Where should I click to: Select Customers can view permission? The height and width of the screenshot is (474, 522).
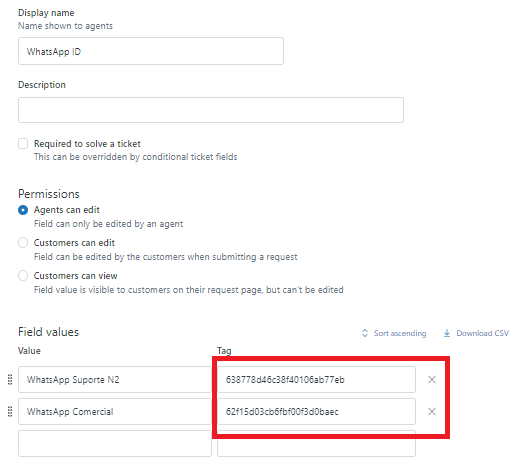pos(23,276)
